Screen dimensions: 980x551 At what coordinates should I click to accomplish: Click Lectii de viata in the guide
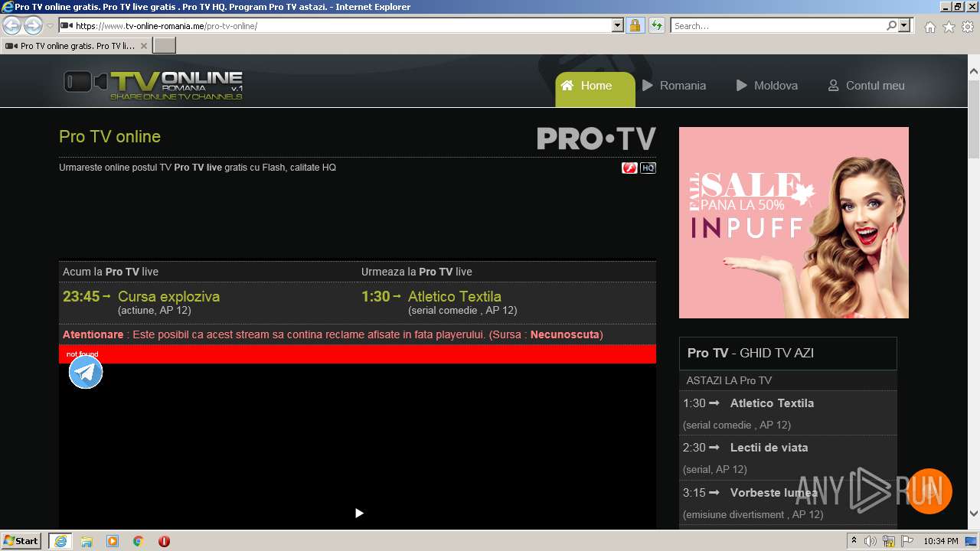[x=769, y=447]
